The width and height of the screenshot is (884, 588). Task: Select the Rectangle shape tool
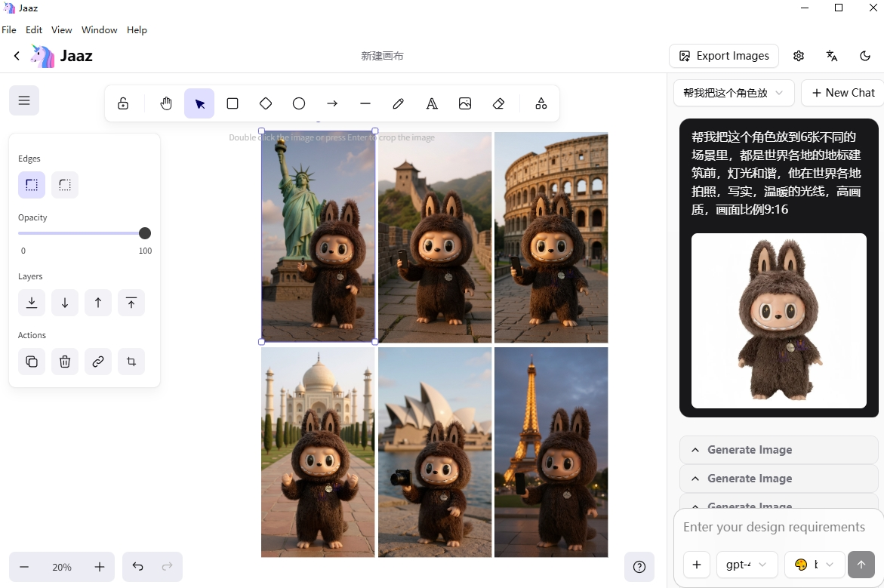pyautogui.click(x=233, y=103)
